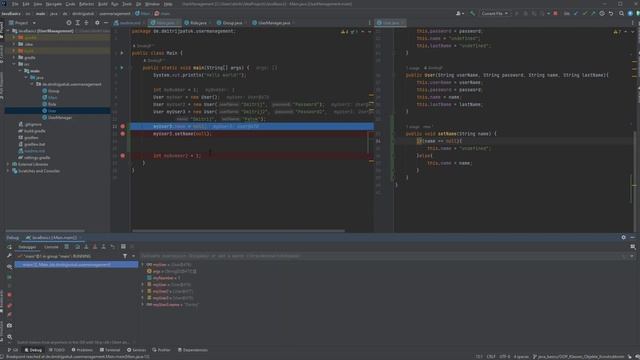Screen dimensions: 640x360
Task: Click the View Breakpoints double red icon
Action: point(9,305)
